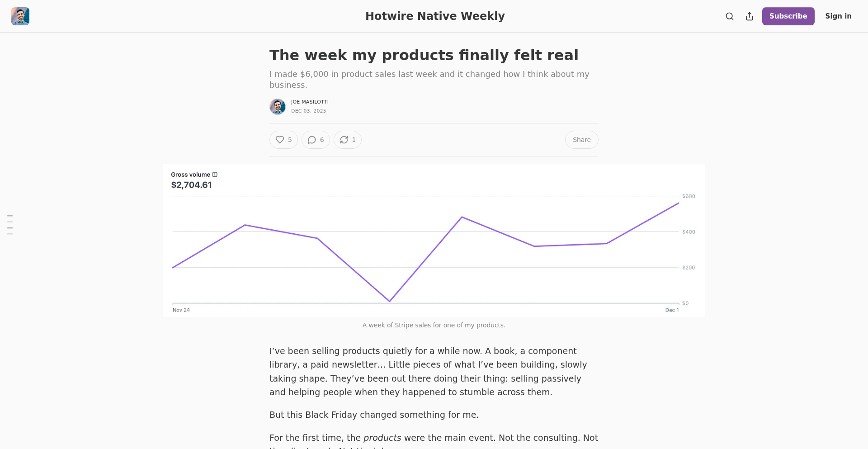Screen dimensions: 868x449
Task: Click the Sign in link
Action: 838,16
